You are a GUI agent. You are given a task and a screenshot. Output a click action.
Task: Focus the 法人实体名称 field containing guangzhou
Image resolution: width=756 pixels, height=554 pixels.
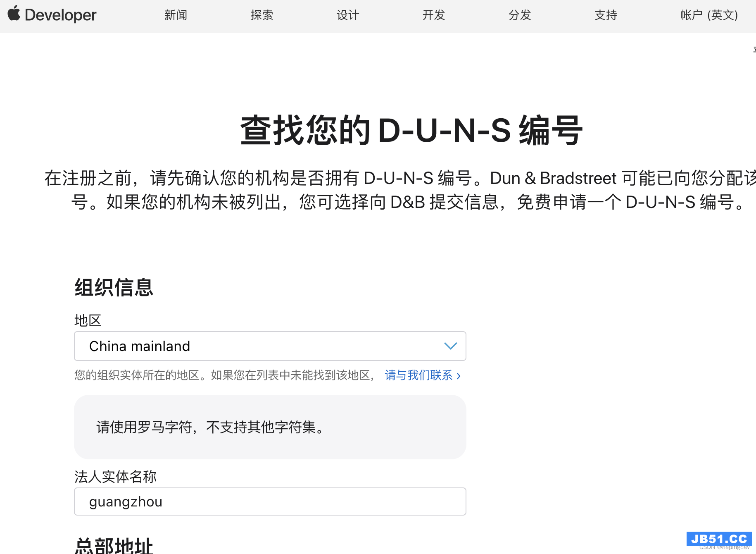point(270,501)
